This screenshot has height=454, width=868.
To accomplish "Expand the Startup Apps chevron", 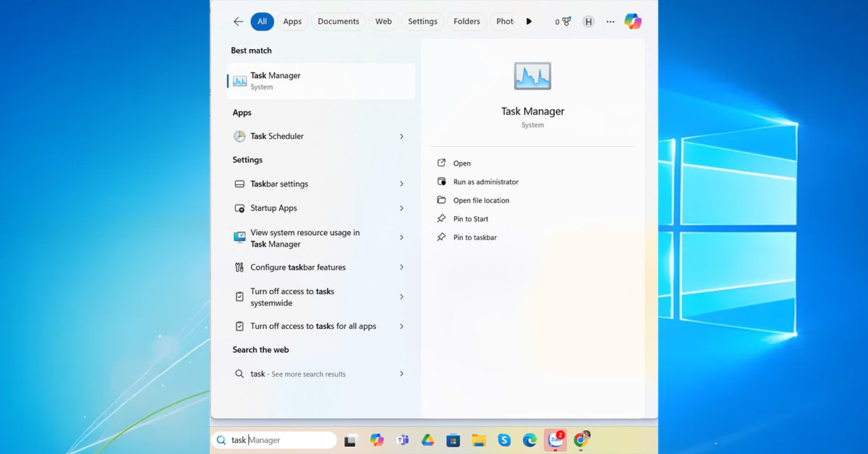I will (x=402, y=208).
